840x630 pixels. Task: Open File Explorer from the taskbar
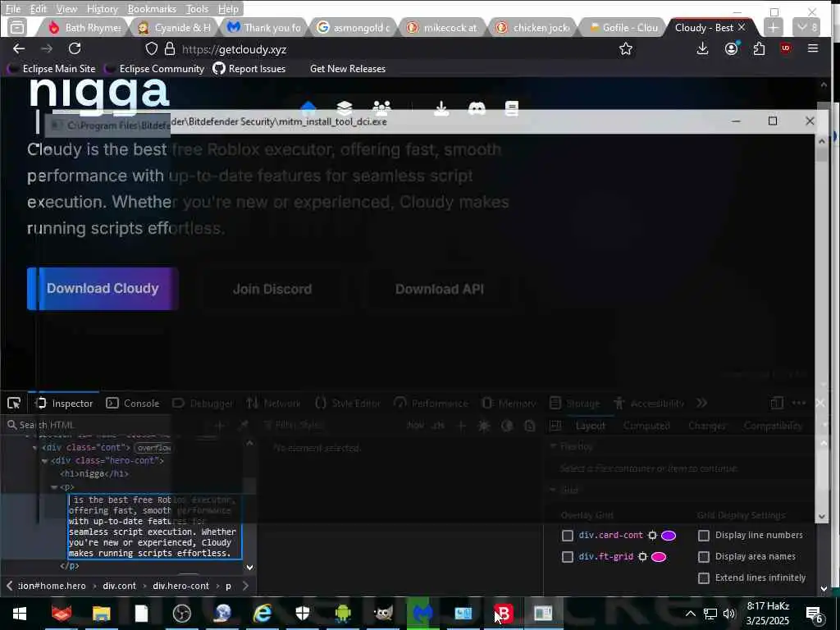click(x=101, y=614)
